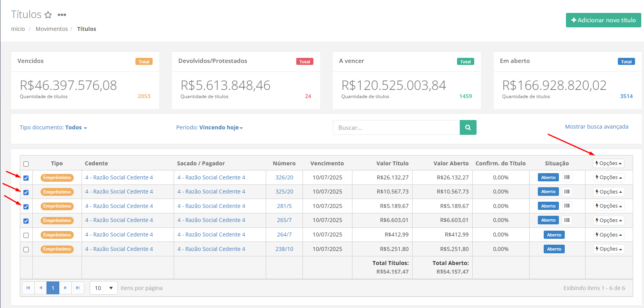Toggle the select-all checkbox in table header
644x308 pixels.
(26, 164)
